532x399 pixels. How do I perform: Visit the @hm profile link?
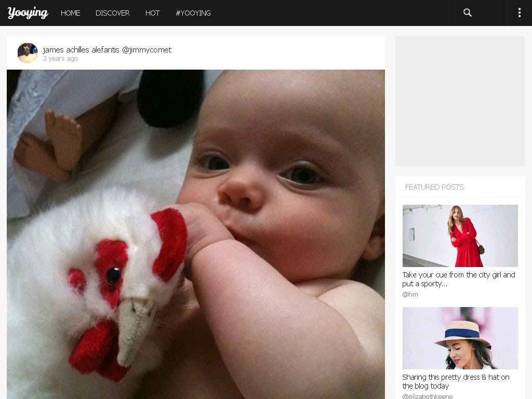[x=410, y=295]
